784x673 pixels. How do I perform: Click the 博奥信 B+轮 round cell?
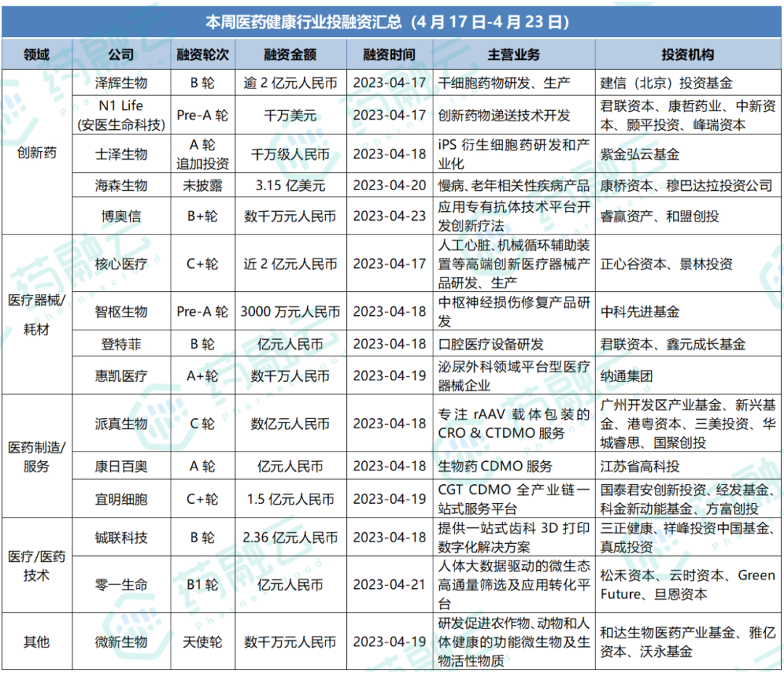coord(203,216)
